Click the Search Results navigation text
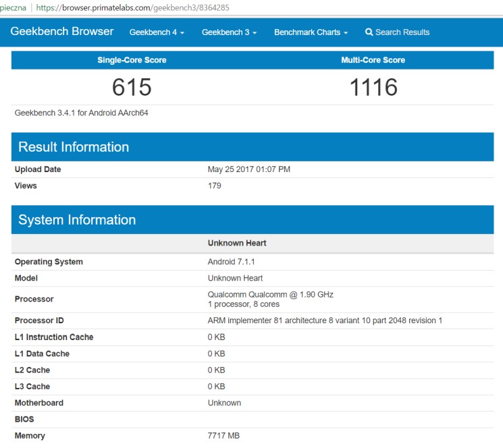 tap(402, 32)
